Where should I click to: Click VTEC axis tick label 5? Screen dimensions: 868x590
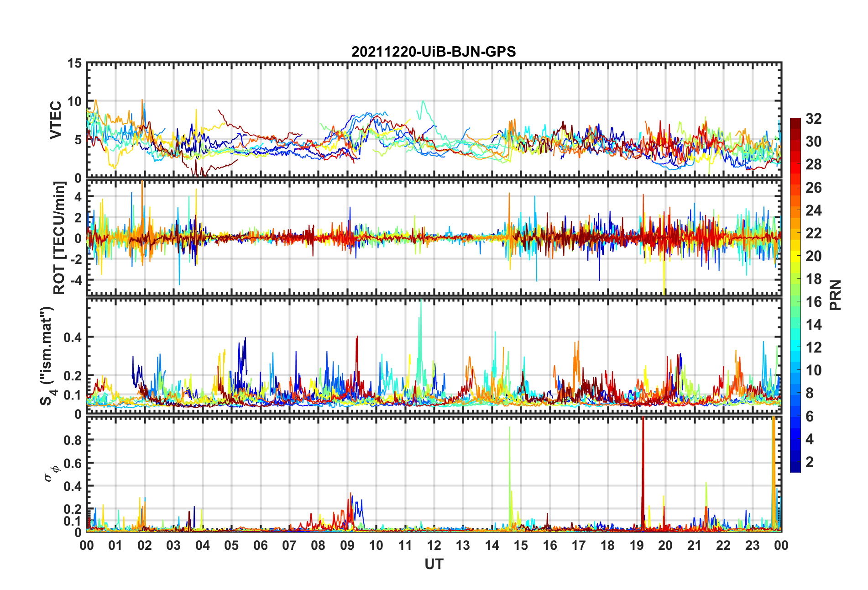click(x=78, y=140)
